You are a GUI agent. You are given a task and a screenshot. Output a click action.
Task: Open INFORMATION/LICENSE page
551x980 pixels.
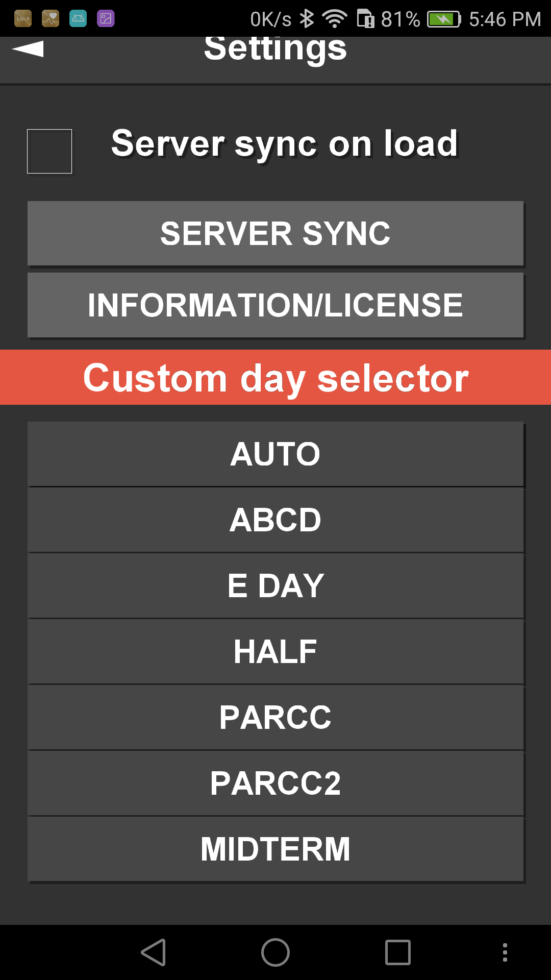click(275, 305)
